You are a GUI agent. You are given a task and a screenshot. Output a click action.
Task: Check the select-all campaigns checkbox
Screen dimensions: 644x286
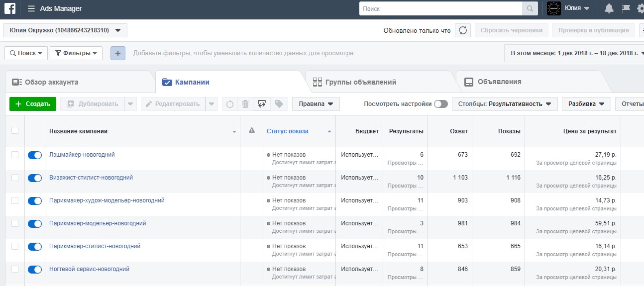click(15, 130)
